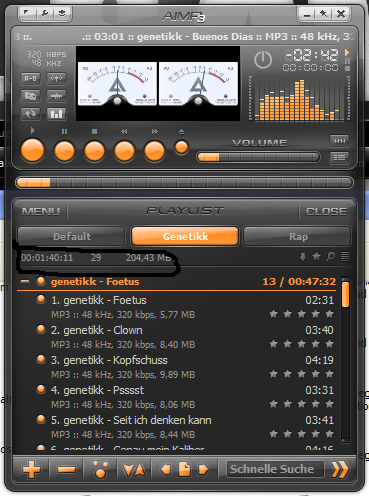The width and height of the screenshot is (369, 496).
Task: Toggle the surround sound effect button
Action: (x=56, y=79)
